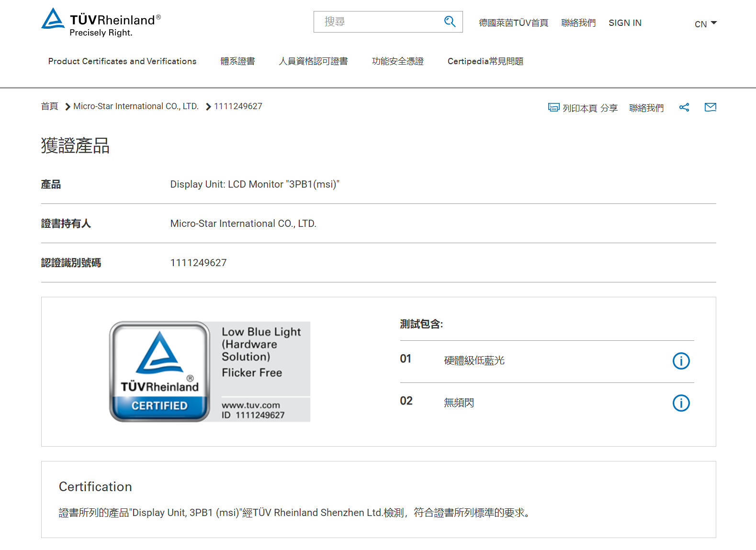Click the search magnifier icon
The image size is (756, 550).
pyautogui.click(x=449, y=22)
